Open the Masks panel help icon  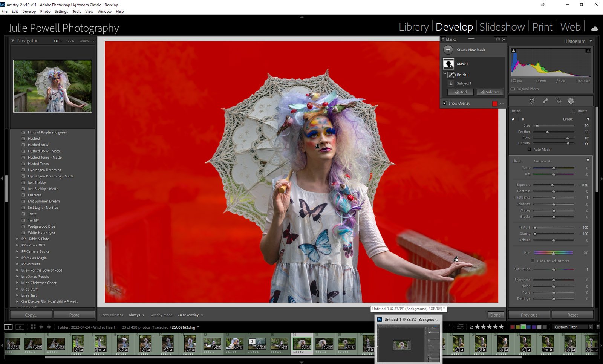498,39
